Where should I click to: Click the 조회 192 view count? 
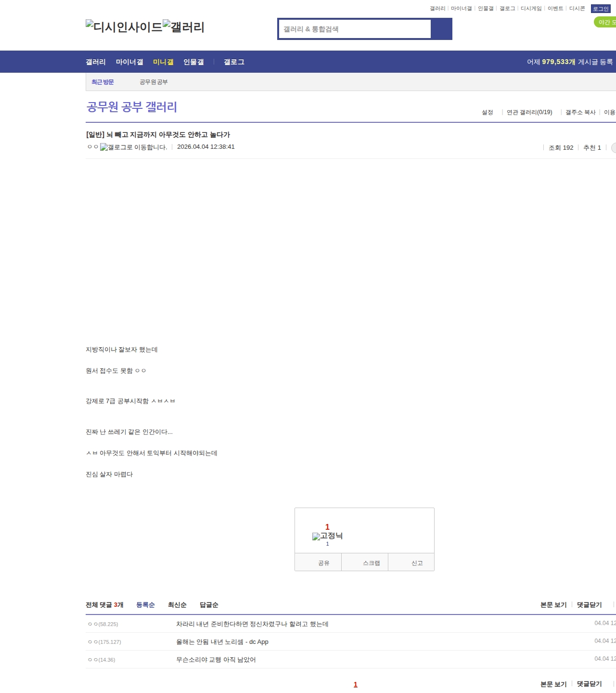coord(561,148)
